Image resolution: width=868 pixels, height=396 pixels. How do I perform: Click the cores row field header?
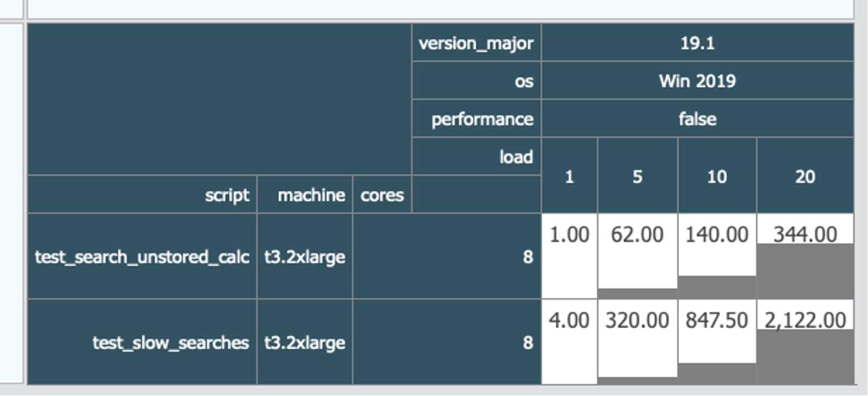[382, 194]
